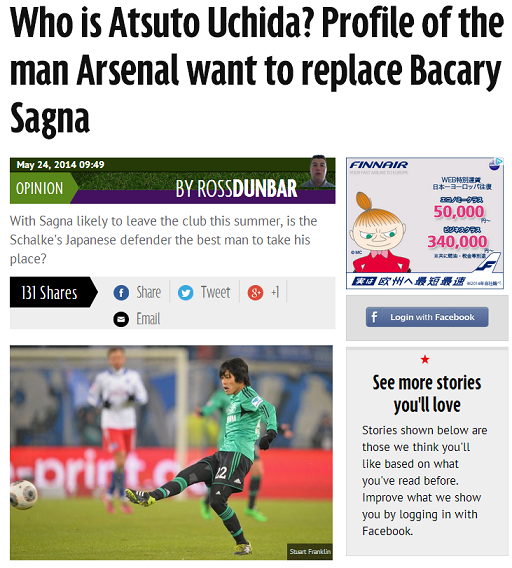The image size is (512, 568).
Task: Click the Google Plus icon
Action: pyautogui.click(x=255, y=293)
